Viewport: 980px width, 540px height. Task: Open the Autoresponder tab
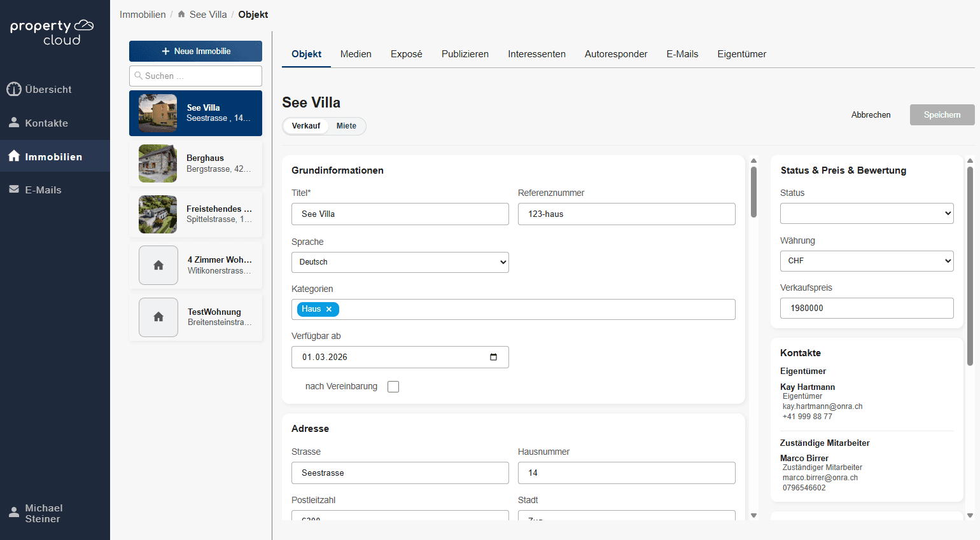(x=616, y=54)
